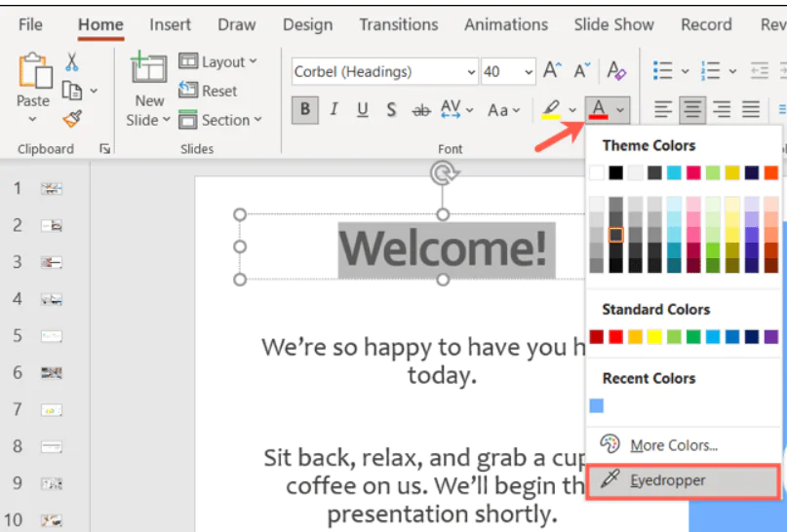The image size is (787, 532).
Task: Toggle Underline formatting
Action: pos(362,109)
